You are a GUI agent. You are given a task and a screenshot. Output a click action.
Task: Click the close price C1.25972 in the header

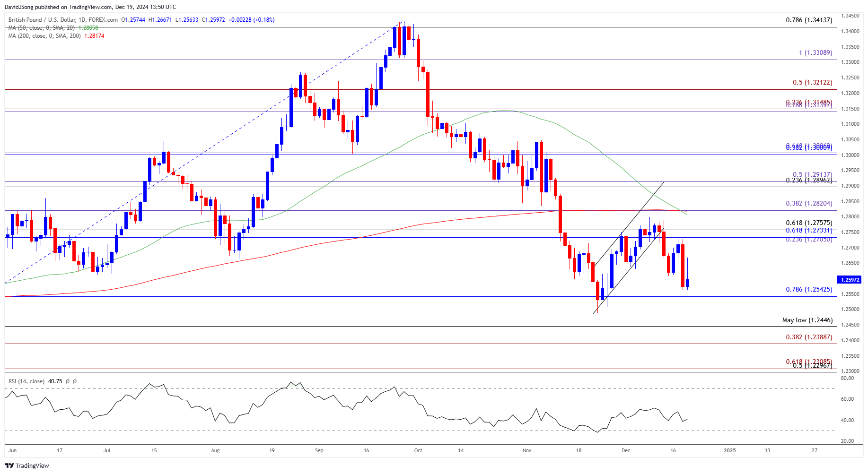pyautogui.click(x=213, y=20)
